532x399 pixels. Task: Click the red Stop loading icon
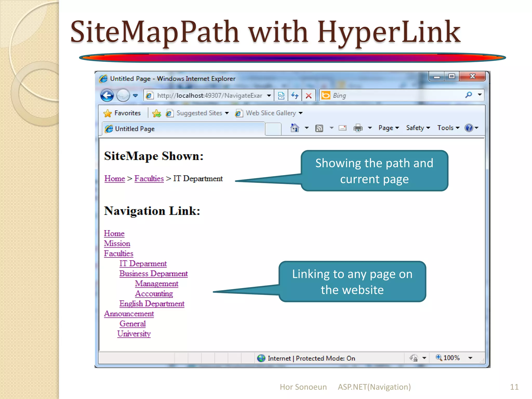309,96
